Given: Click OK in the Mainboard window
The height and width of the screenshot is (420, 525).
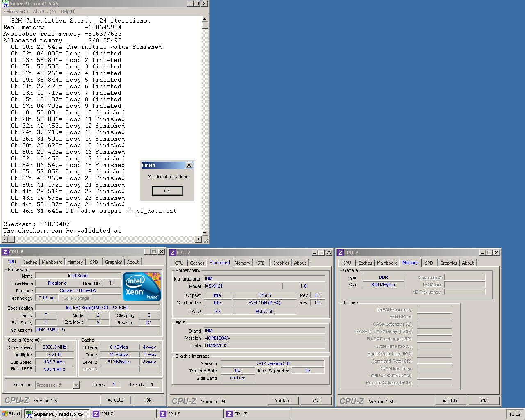Looking at the screenshot, I should 316,401.
